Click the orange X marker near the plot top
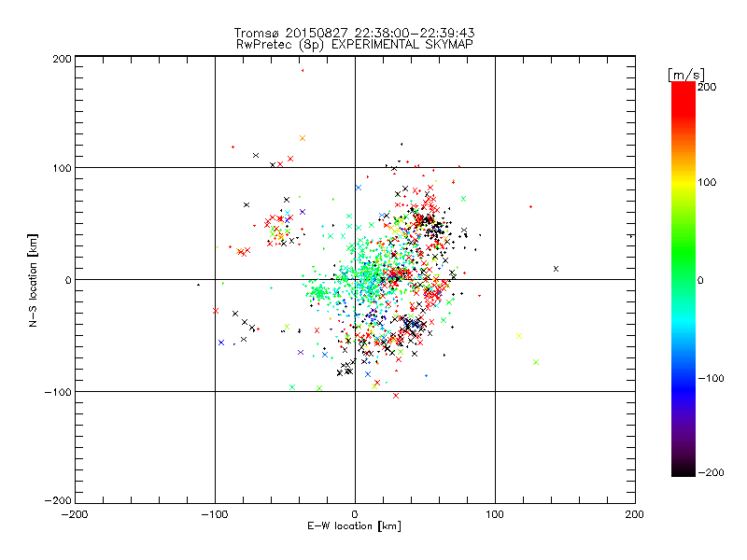The width and height of the screenshot is (747, 560). coord(302,138)
